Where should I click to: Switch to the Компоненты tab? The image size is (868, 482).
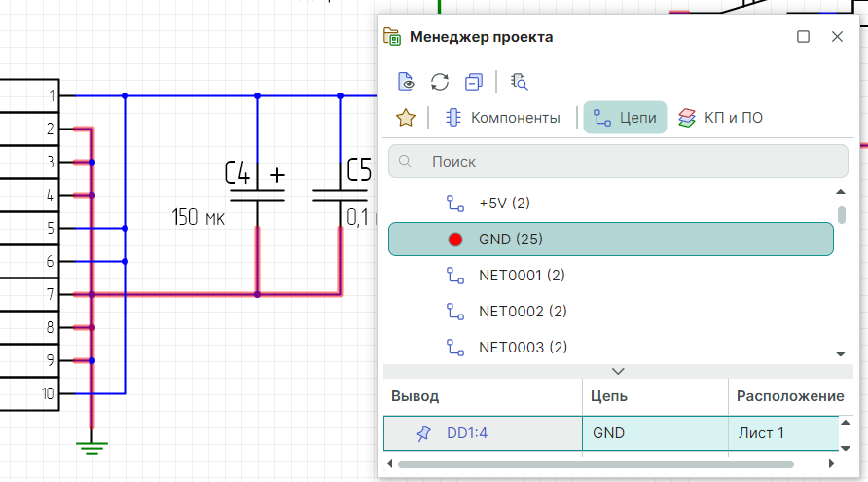tap(503, 118)
